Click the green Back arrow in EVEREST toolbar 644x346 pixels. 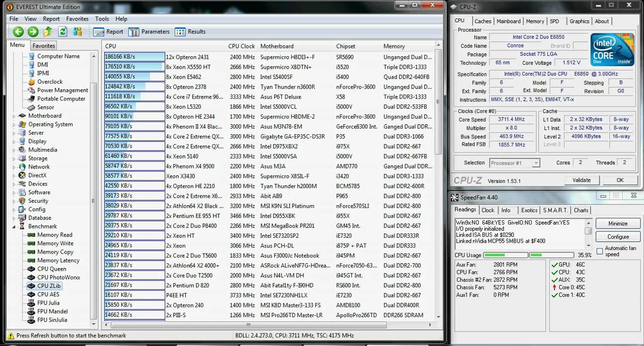click(18, 32)
